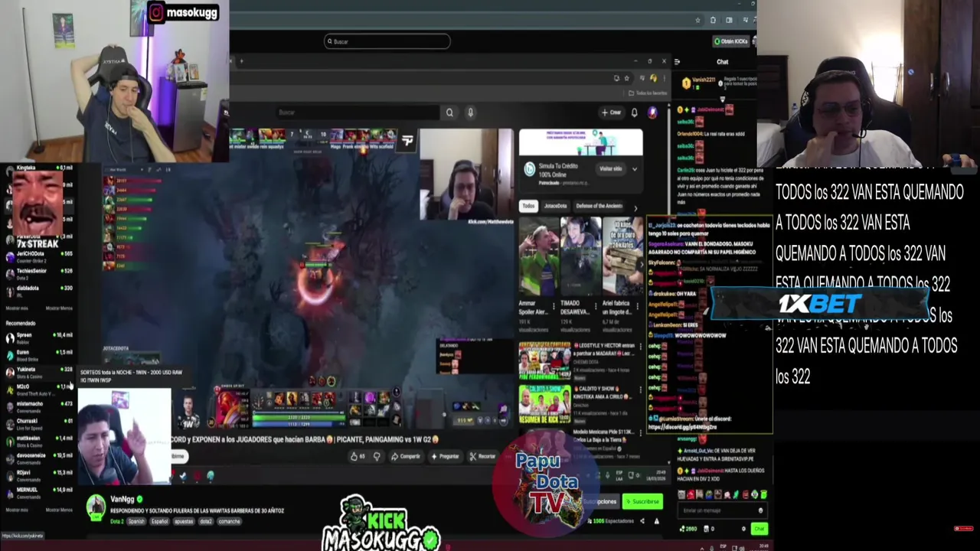Open the inner browser three-dot menu
The width and height of the screenshot is (980, 551).
click(663, 78)
